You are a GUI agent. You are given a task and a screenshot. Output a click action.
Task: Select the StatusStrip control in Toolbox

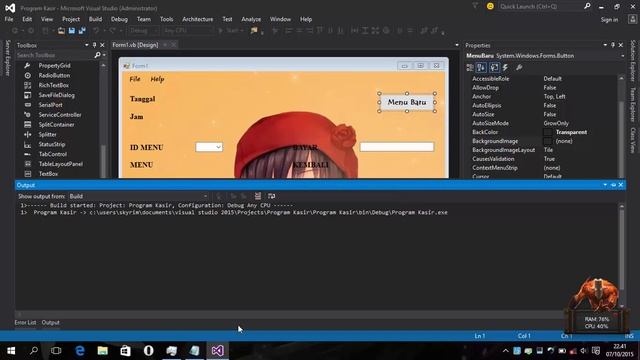click(52, 144)
